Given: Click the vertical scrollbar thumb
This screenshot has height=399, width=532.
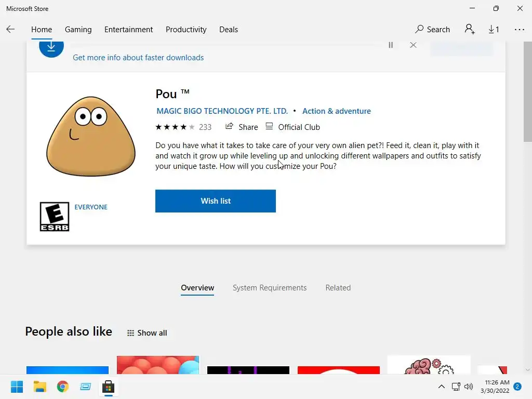Looking at the screenshot, I should tap(528, 91).
